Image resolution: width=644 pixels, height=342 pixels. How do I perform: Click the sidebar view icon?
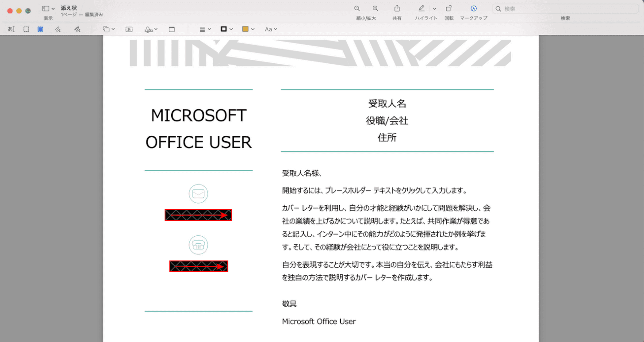[x=46, y=8]
